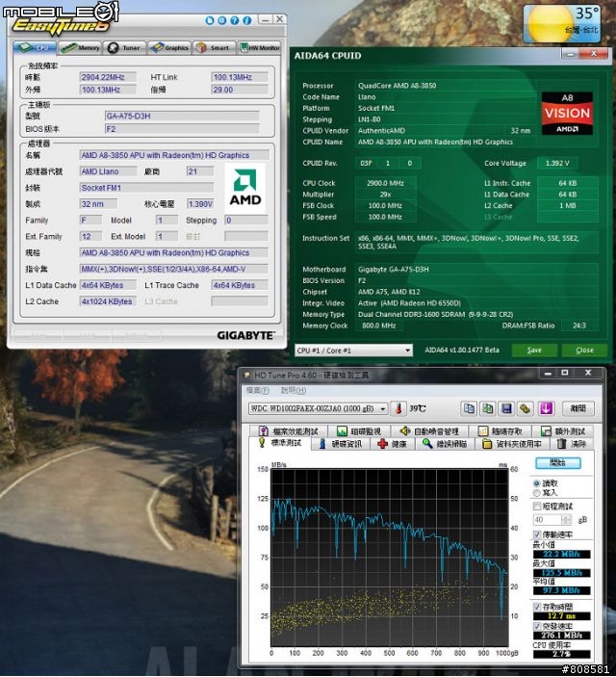This screenshot has height=677, width=616.
Task: Click the 2904.22MHz clock value in EasyTune6
Action: (108, 77)
